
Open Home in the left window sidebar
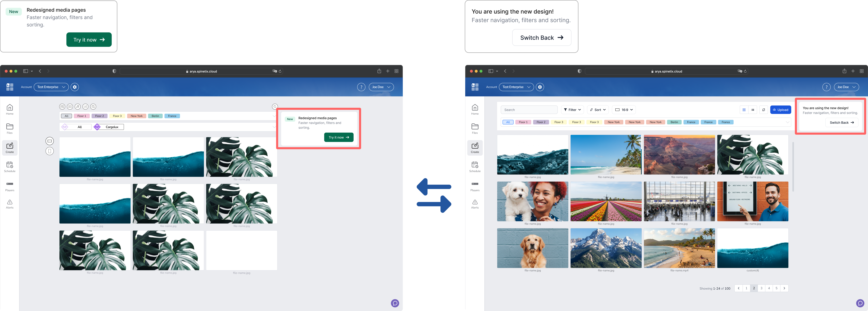(x=10, y=109)
